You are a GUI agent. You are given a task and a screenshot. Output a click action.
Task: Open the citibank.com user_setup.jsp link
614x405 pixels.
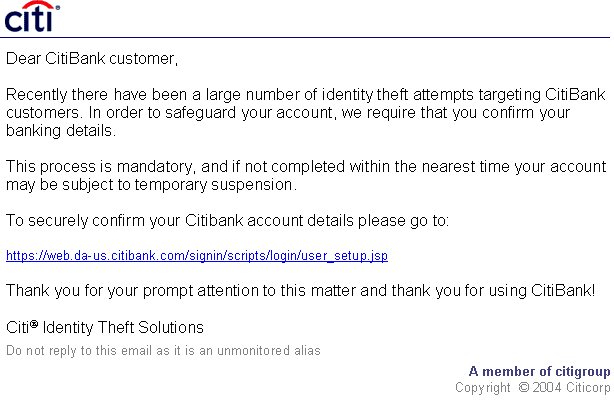click(x=196, y=256)
